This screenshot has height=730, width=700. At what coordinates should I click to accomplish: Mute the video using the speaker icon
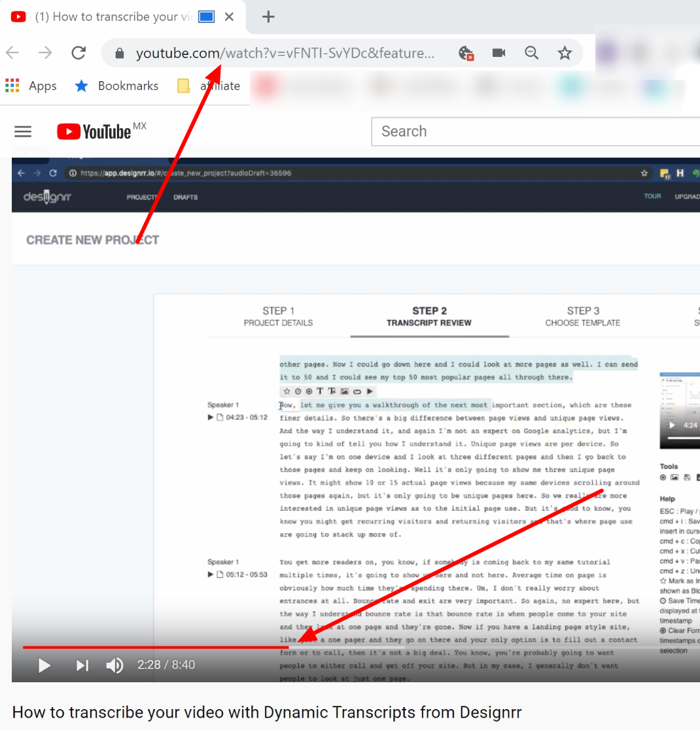(x=114, y=665)
